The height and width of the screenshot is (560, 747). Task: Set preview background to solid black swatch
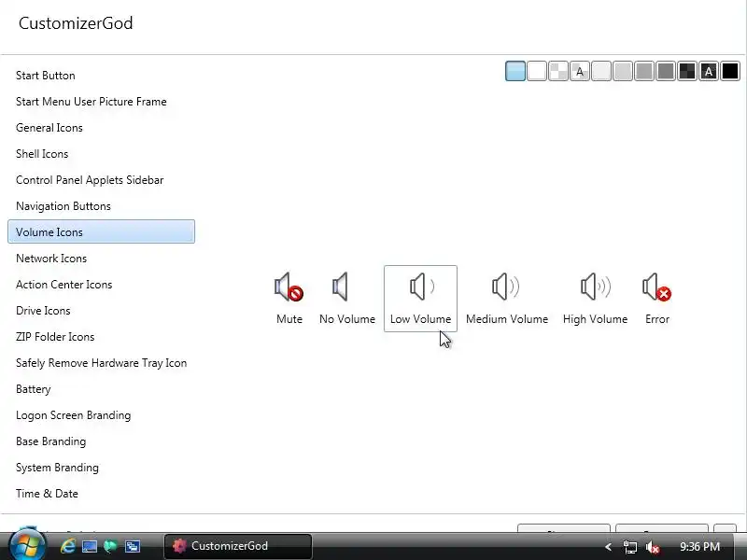point(729,72)
